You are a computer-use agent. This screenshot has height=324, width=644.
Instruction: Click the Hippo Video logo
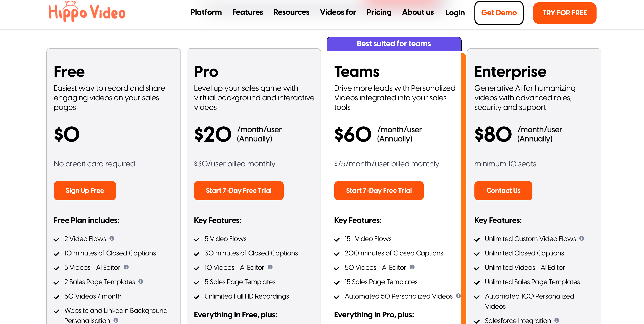tap(87, 12)
